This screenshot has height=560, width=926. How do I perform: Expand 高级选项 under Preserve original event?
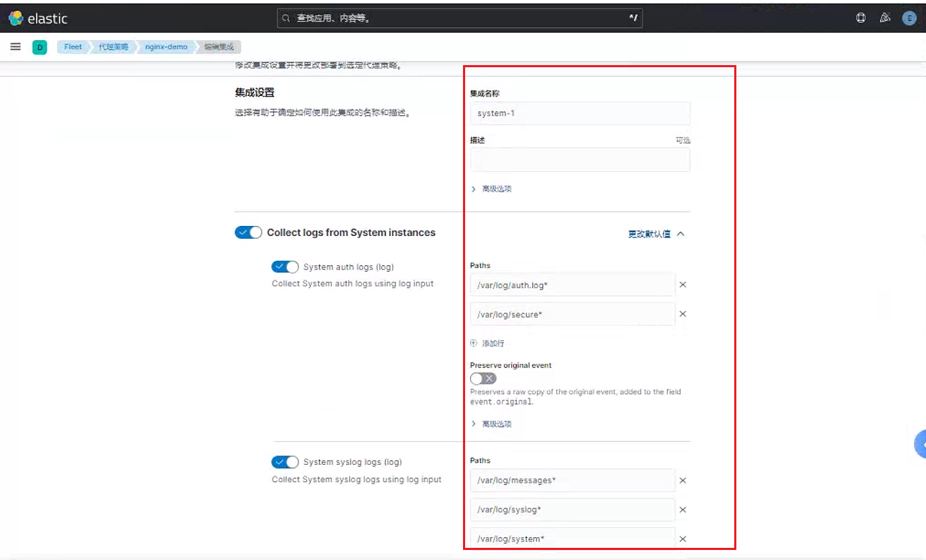(492, 424)
